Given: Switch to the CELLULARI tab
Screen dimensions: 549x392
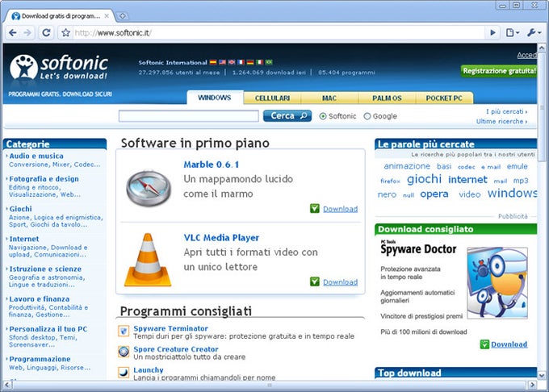Looking at the screenshot, I should coord(272,98).
